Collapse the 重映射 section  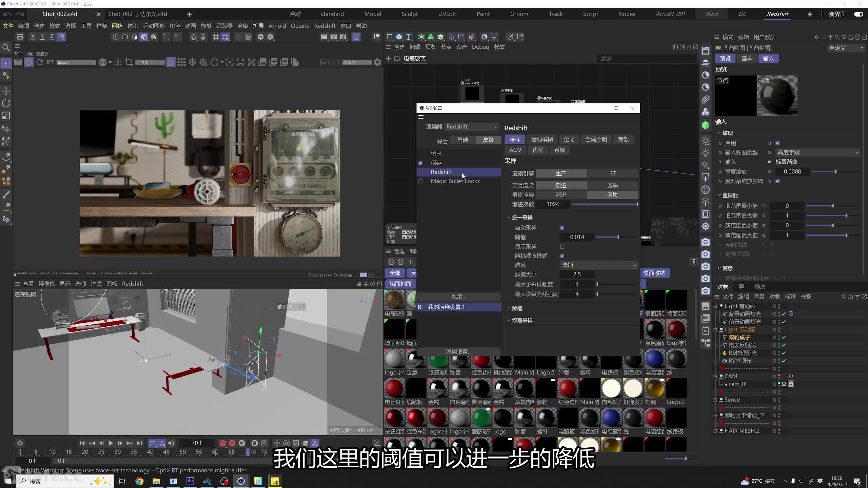pyautogui.click(x=719, y=196)
